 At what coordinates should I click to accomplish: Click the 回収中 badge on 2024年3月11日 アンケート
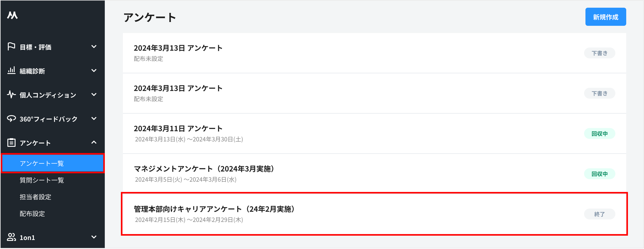[x=599, y=133]
